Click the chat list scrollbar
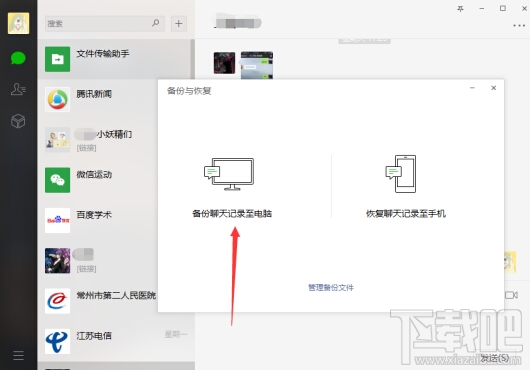 pyautogui.click(x=193, y=59)
